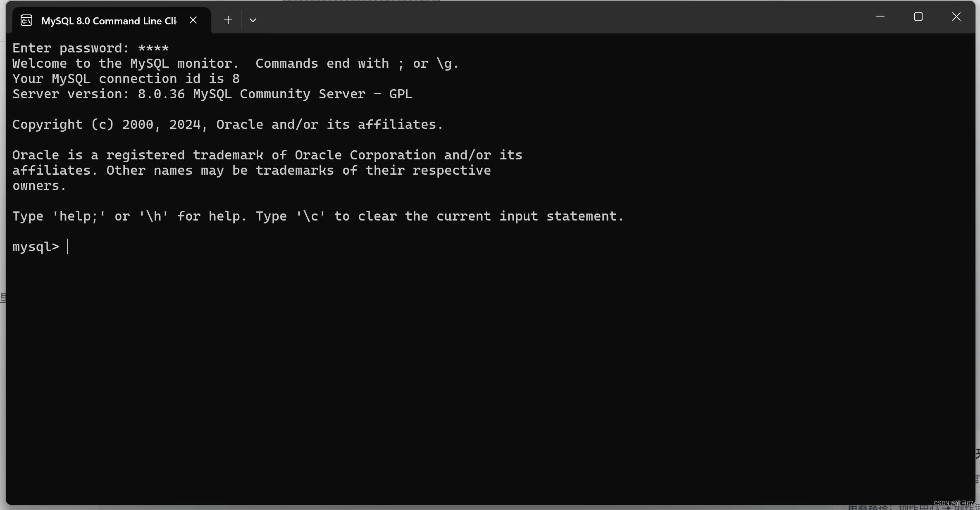Click the minimize icon of the terminal window

[x=881, y=17]
